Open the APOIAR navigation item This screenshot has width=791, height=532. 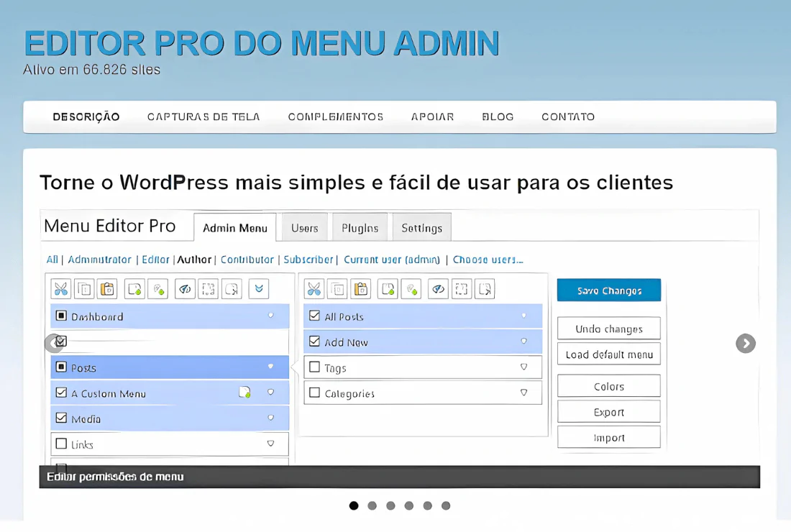[433, 117]
